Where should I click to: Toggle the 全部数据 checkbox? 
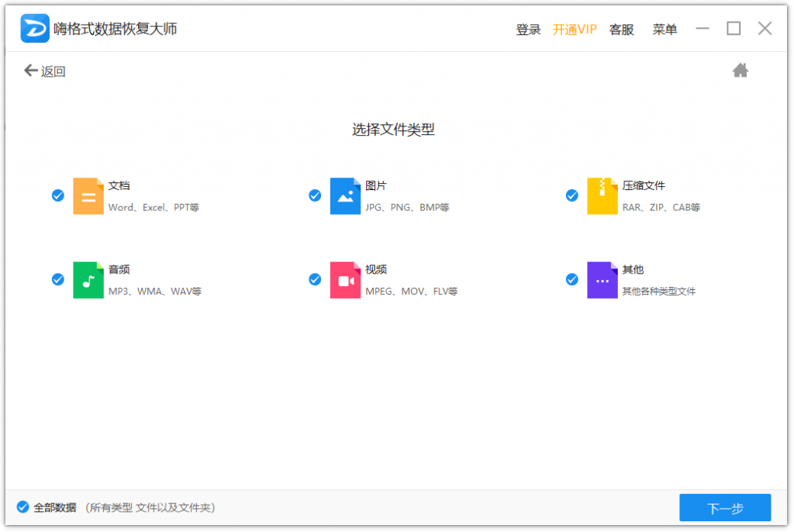click(22, 507)
